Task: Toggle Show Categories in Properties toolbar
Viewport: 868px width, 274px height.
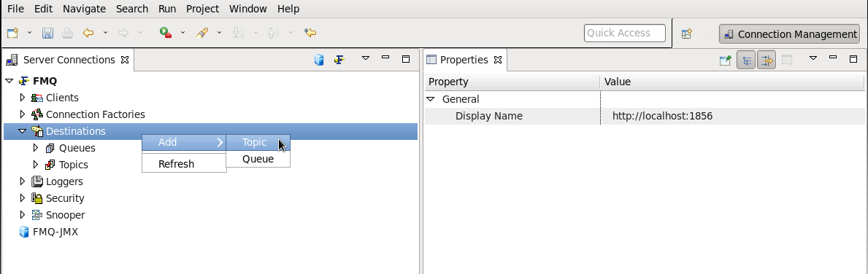Action: click(x=746, y=60)
